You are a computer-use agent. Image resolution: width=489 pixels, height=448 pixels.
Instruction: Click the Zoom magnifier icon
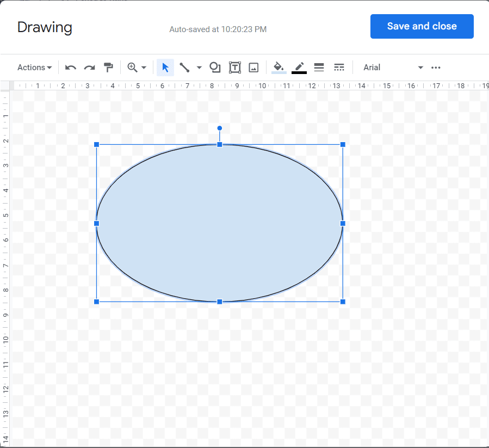[132, 67]
